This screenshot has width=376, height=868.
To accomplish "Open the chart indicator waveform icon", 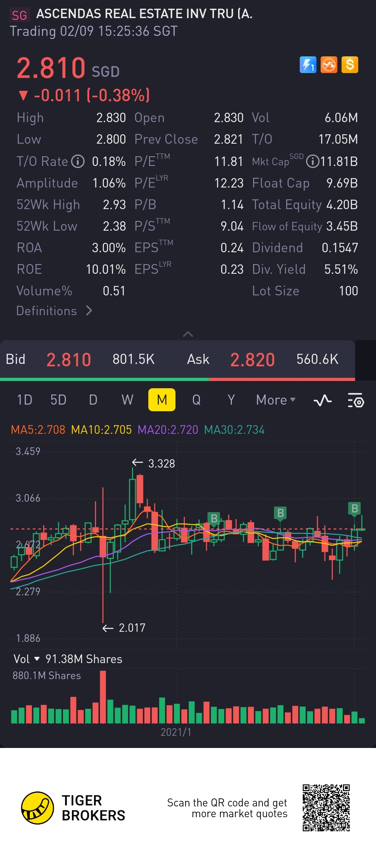I will click(x=322, y=400).
